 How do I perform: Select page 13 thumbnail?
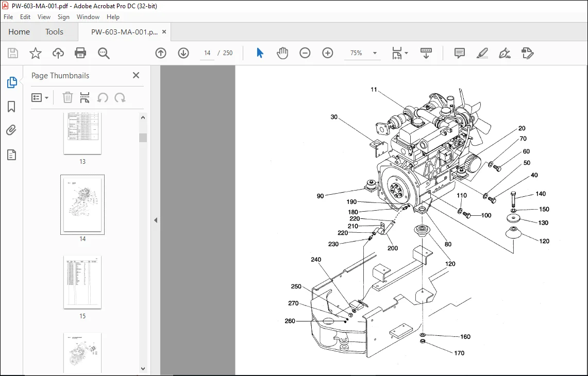point(82,133)
